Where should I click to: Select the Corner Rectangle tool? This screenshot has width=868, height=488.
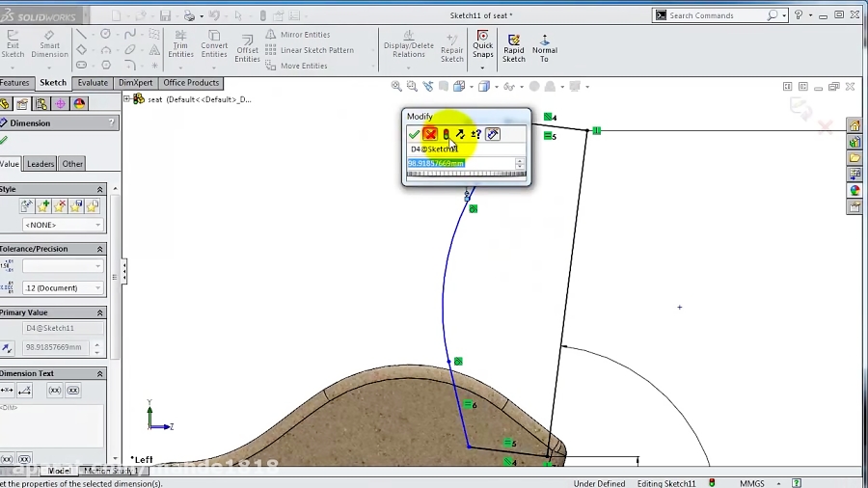coord(81,50)
